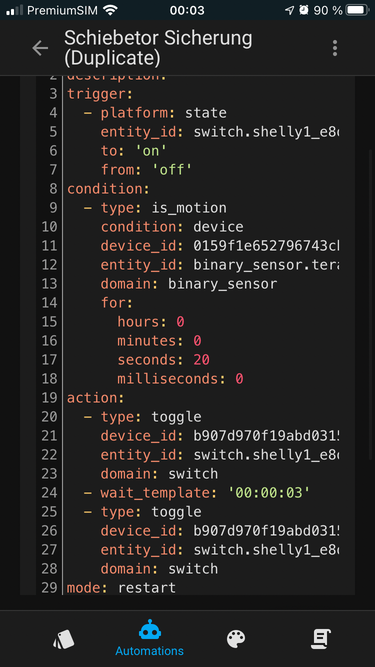This screenshot has width=375, height=667.
Task: Click the 'action:' key on line 19
Action: pyautogui.click(x=96, y=398)
